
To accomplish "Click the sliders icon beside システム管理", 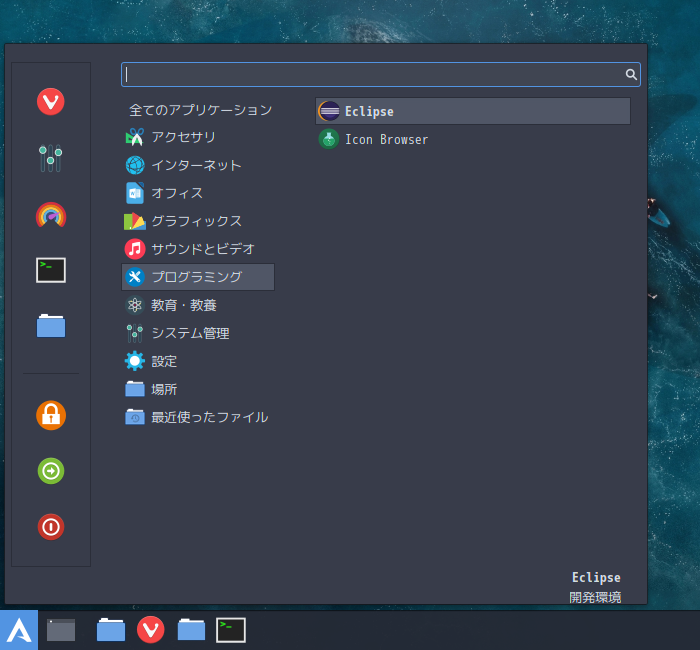I will point(134,333).
